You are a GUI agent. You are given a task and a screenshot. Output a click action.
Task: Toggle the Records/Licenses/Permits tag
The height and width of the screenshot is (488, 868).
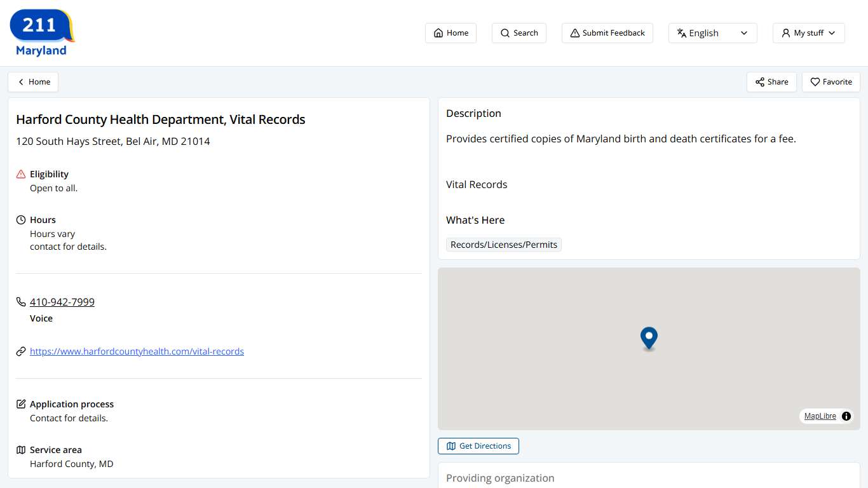pos(503,244)
